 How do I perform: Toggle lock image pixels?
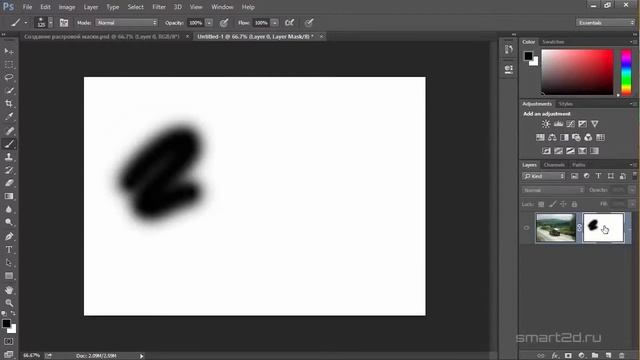[x=552, y=204]
